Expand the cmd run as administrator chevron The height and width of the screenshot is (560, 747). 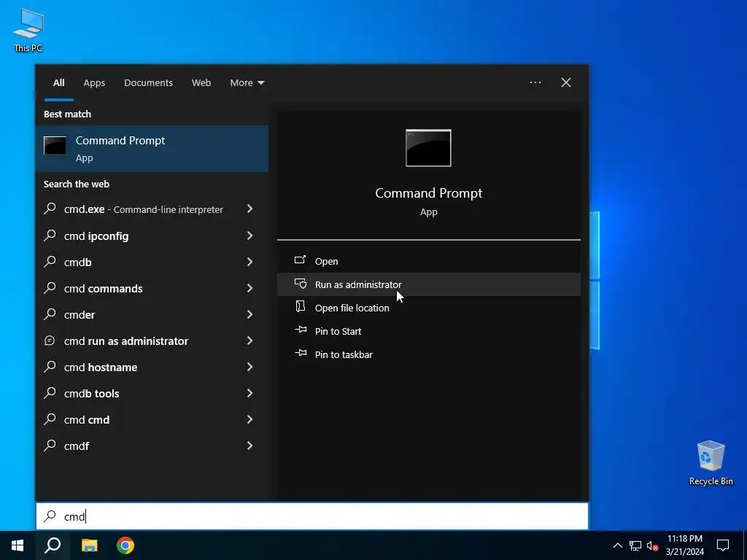pyautogui.click(x=249, y=340)
